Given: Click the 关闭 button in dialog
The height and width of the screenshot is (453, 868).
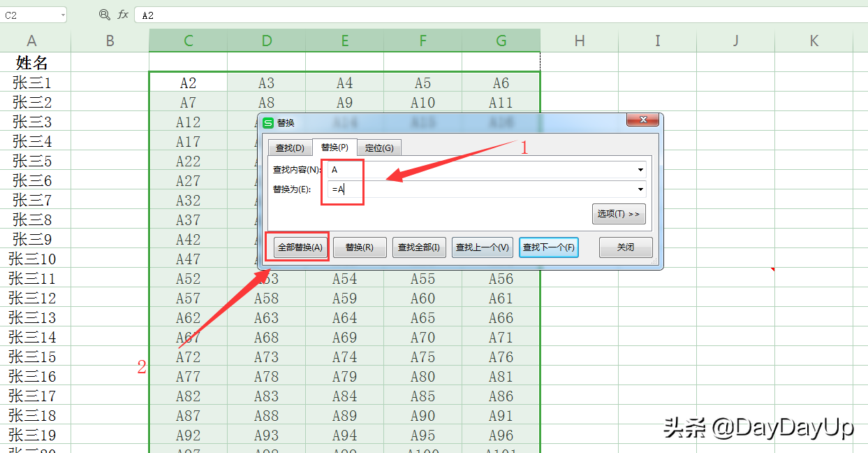Looking at the screenshot, I should 626,247.
